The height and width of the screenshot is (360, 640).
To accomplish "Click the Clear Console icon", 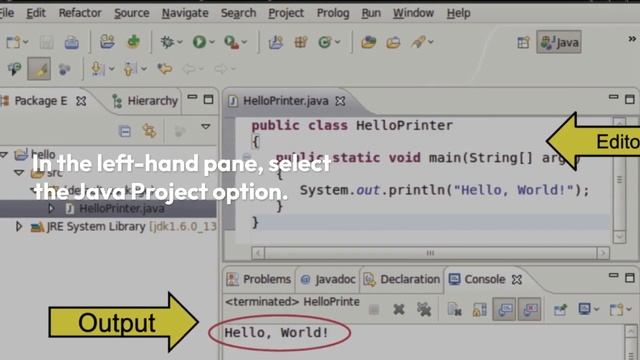I will [x=454, y=309].
